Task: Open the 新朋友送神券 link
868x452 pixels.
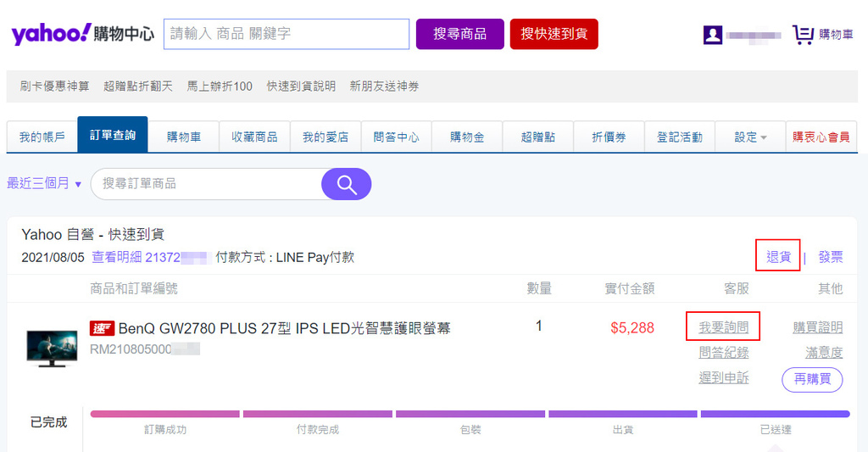Action: tap(384, 86)
